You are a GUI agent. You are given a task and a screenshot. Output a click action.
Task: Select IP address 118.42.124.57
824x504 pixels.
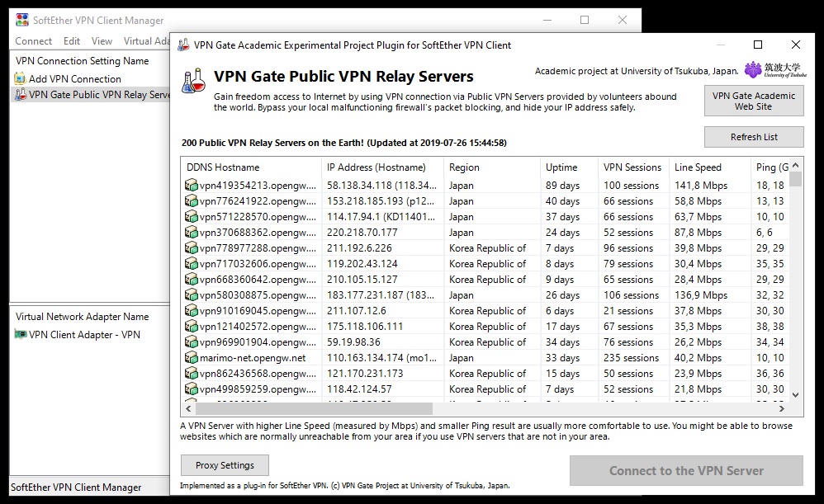[359, 389]
